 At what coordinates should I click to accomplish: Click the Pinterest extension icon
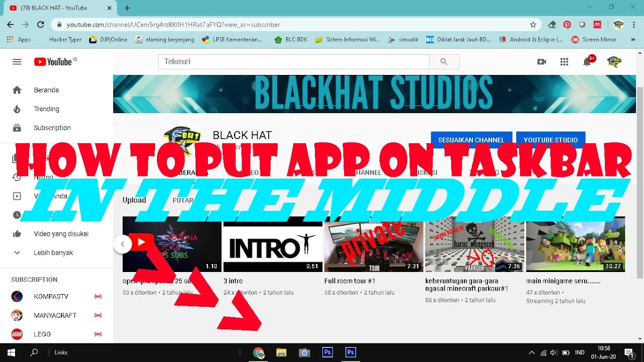(567, 24)
